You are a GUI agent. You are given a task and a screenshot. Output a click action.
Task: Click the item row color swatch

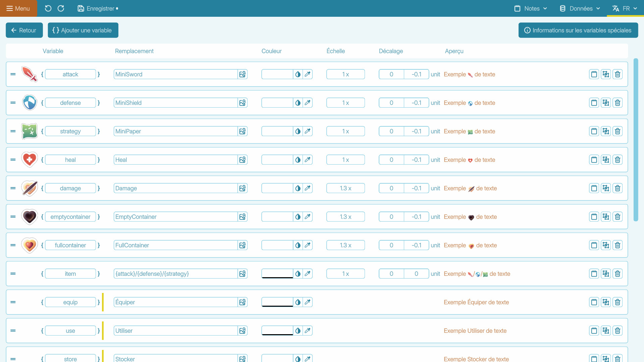[x=277, y=274]
